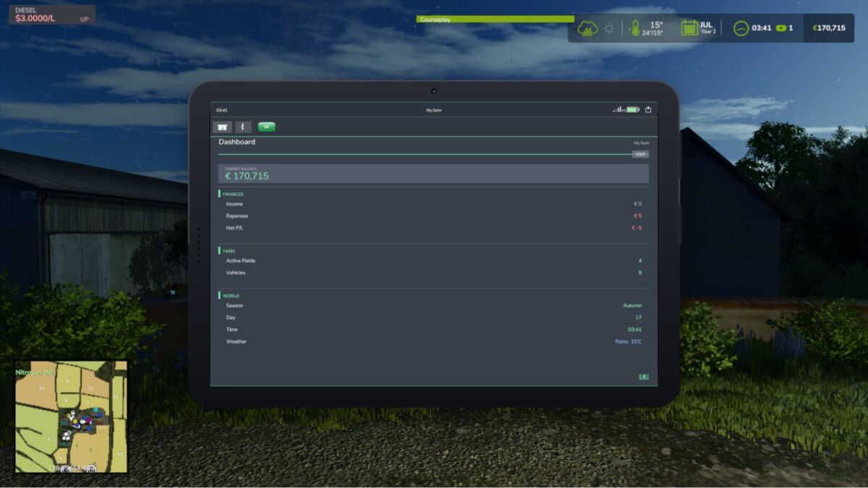Open the farm home icon tab
The width and height of the screenshot is (868, 488).
pyautogui.click(x=222, y=127)
